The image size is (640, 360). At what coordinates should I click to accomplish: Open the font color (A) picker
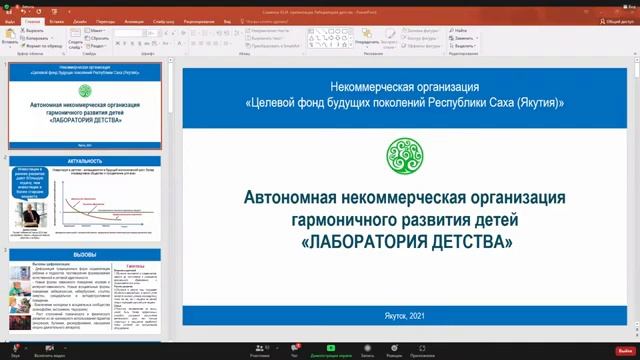[180, 43]
